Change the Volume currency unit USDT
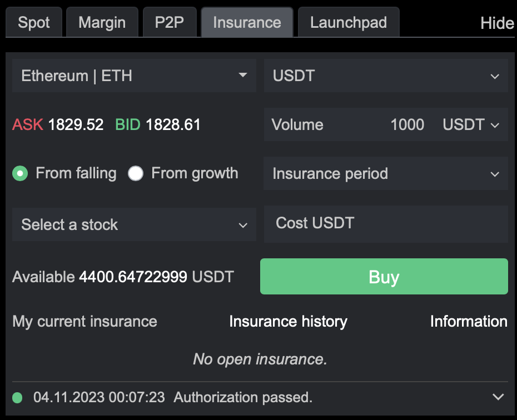The image size is (517, 420). (471, 124)
